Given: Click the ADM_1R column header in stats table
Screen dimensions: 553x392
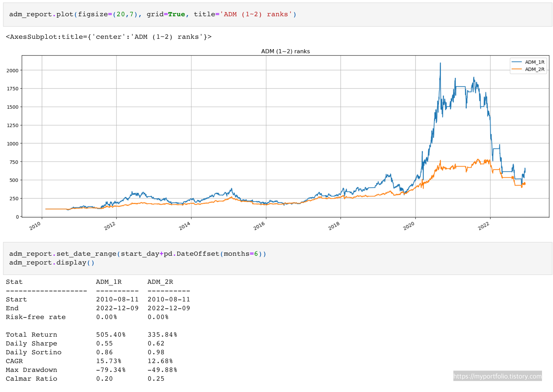Looking at the screenshot, I should [x=109, y=282].
